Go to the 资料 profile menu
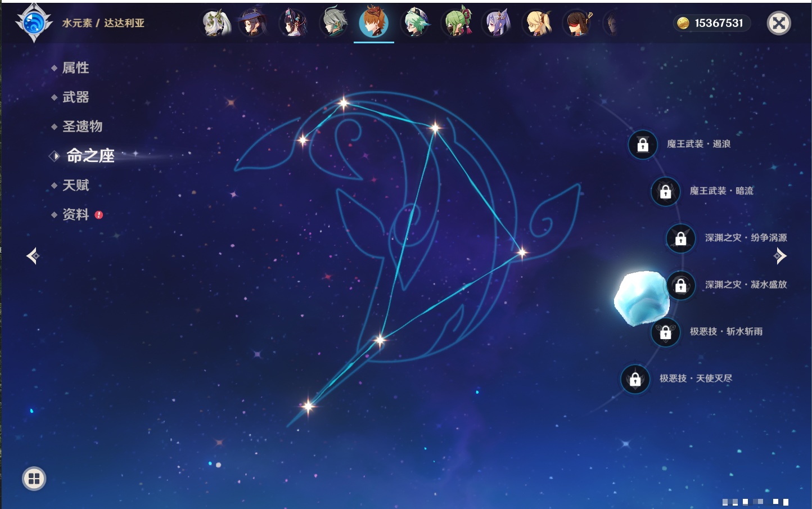 click(75, 214)
